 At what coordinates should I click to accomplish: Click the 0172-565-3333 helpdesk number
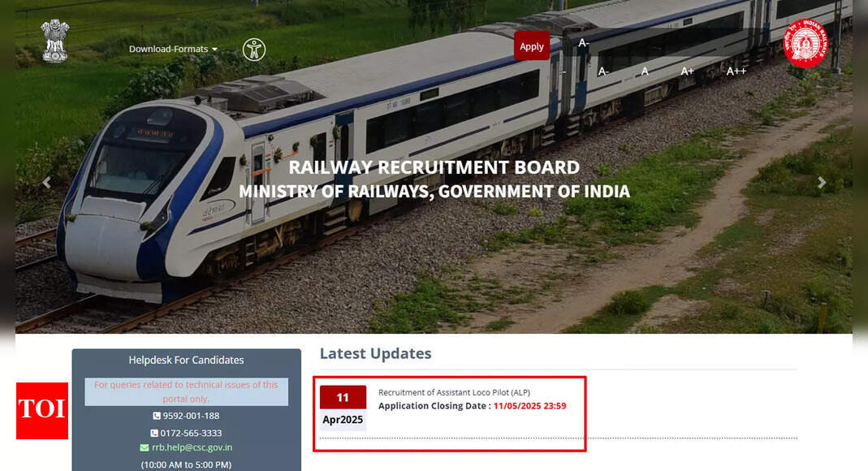191,433
